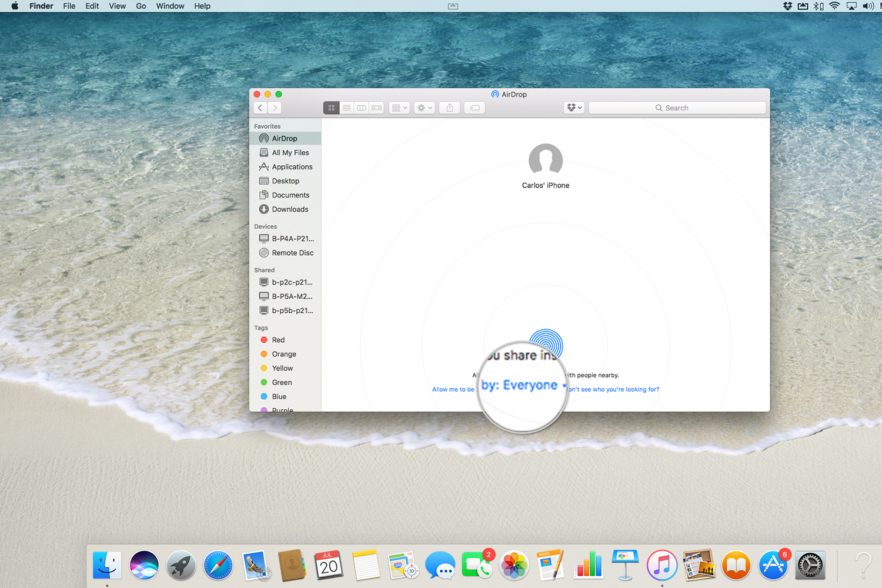Open the Desktop folder in sidebar
This screenshot has height=588, width=882.
285,181
